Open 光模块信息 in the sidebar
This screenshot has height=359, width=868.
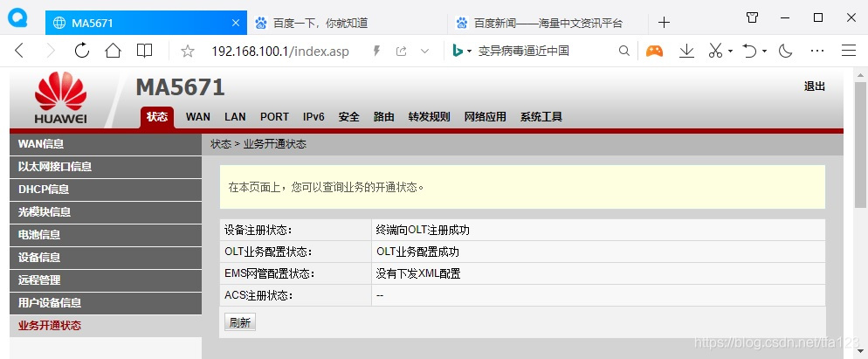[106, 212]
